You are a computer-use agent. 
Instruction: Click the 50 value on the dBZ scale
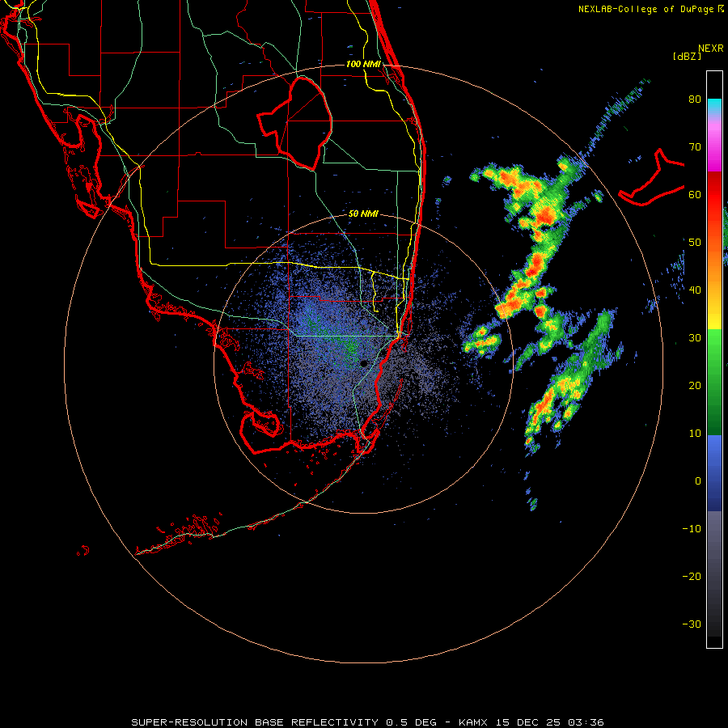(x=695, y=243)
